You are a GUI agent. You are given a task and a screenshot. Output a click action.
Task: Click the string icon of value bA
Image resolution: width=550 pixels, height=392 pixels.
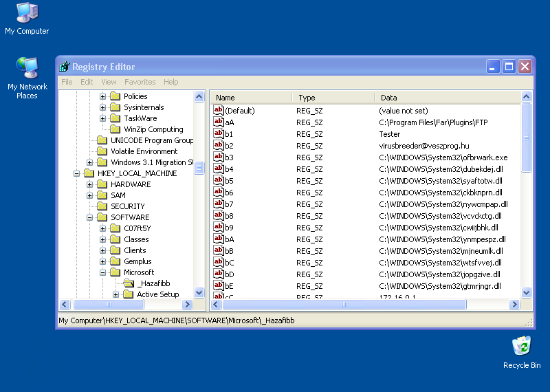[219, 239]
